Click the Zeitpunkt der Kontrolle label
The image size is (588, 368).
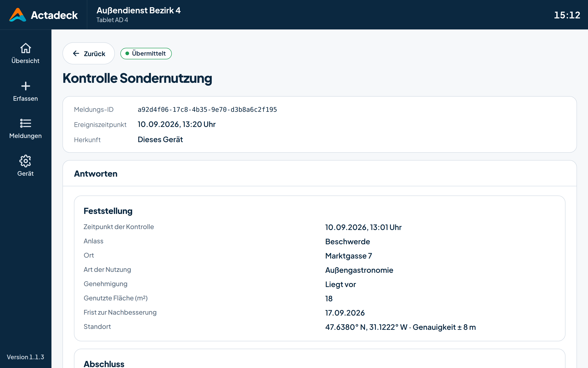pos(119,227)
